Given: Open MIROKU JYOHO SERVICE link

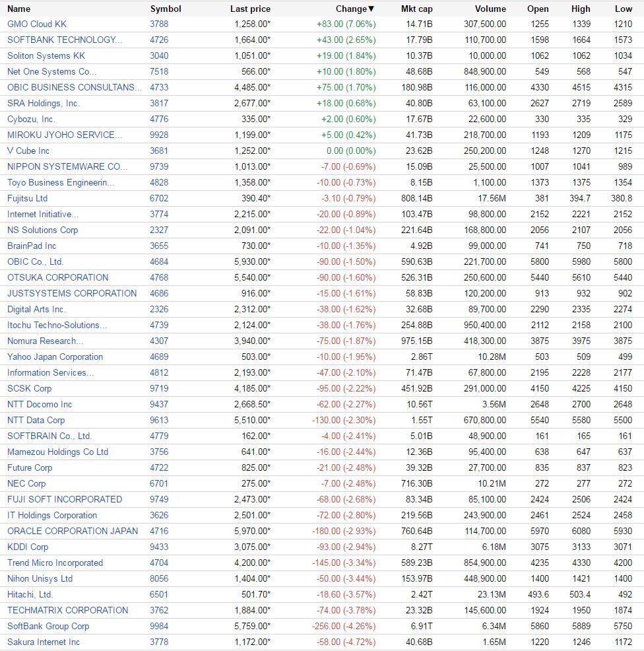Looking at the screenshot, I should 65,135.
